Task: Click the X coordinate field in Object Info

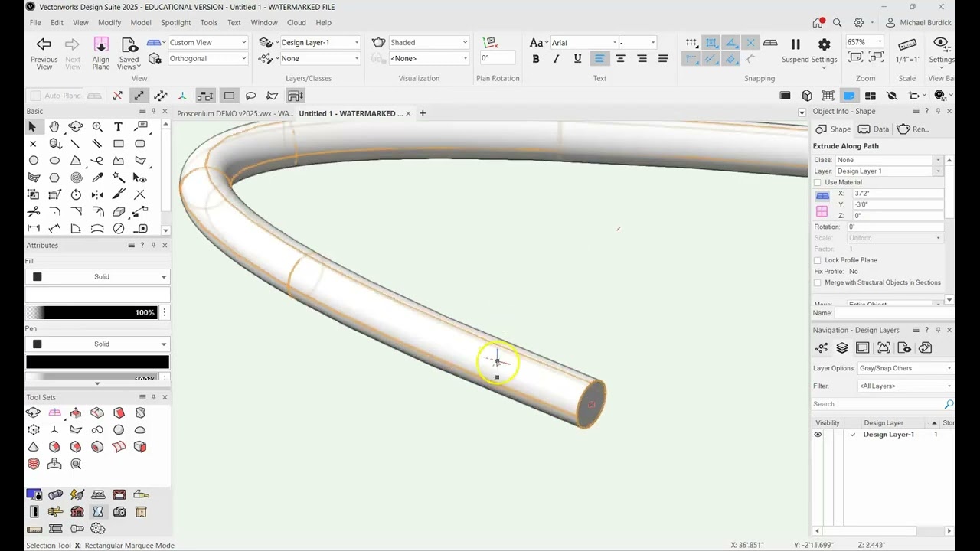Action: (897, 194)
